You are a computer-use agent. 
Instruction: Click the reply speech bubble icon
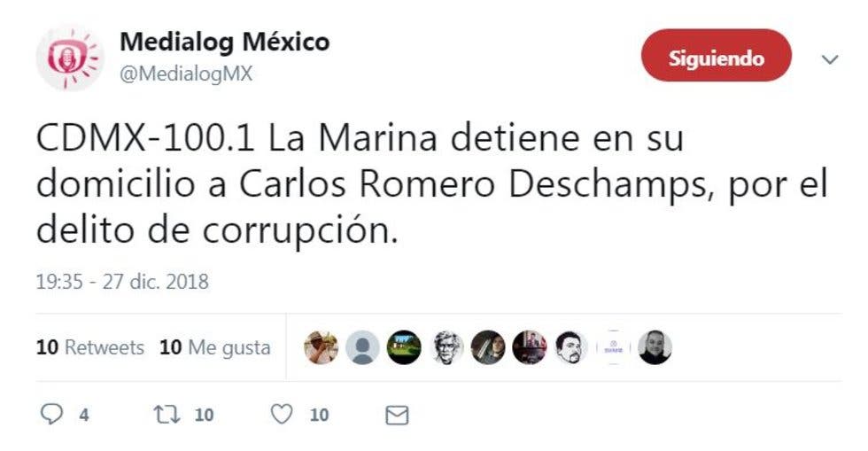[x=52, y=414]
